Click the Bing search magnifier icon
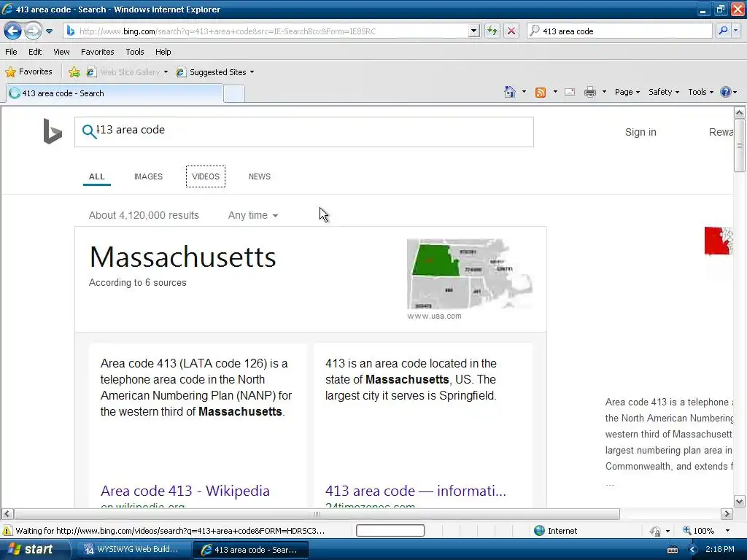This screenshot has height=560, width=747. point(88,131)
